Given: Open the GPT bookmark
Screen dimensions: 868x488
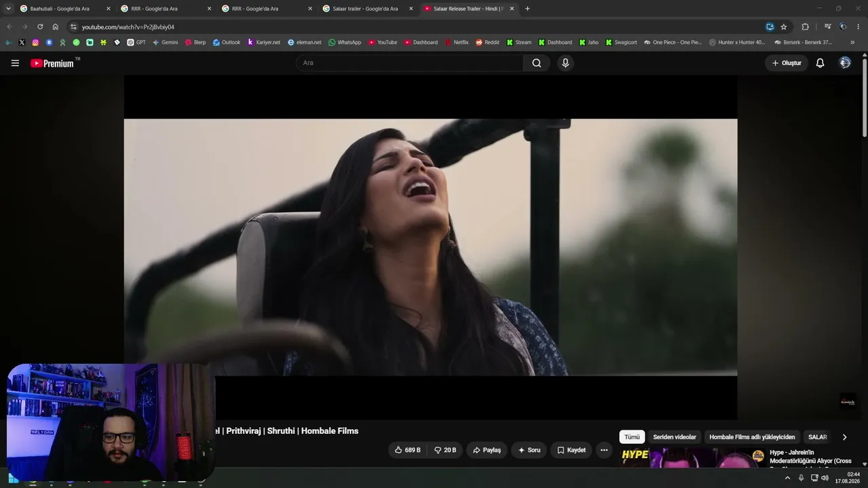Looking at the screenshot, I should pyautogui.click(x=136, y=42).
